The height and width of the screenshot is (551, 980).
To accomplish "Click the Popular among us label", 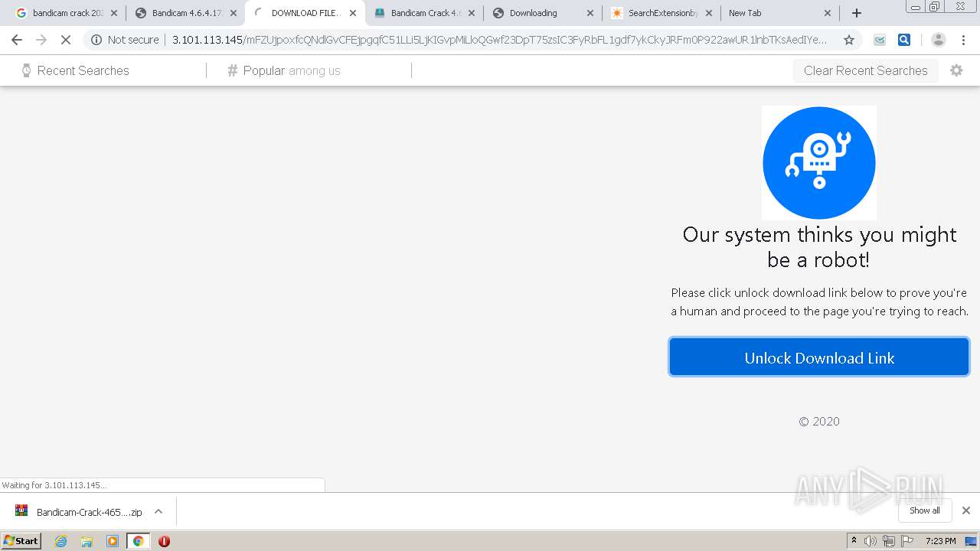I will click(x=292, y=70).
